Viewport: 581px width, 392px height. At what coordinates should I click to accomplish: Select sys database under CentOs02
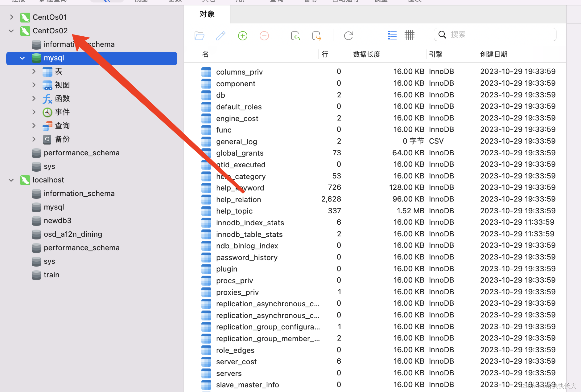(x=49, y=166)
